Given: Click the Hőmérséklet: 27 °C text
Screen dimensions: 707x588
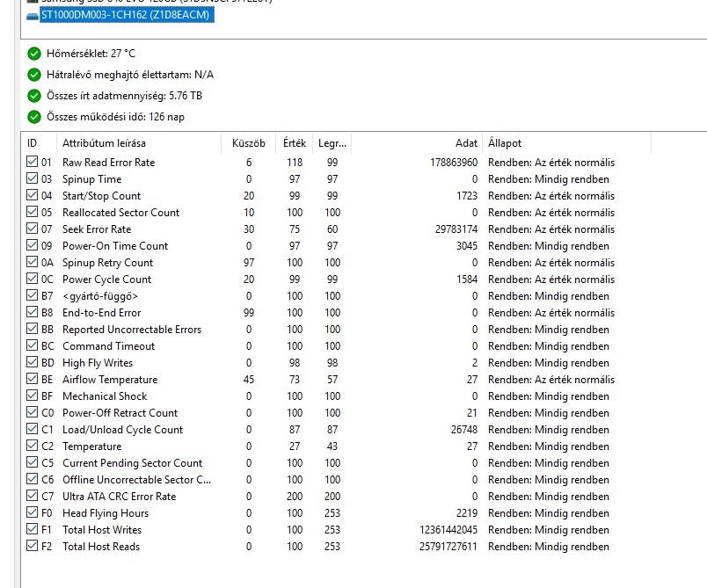Looking at the screenshot, I should coord(91,54).
